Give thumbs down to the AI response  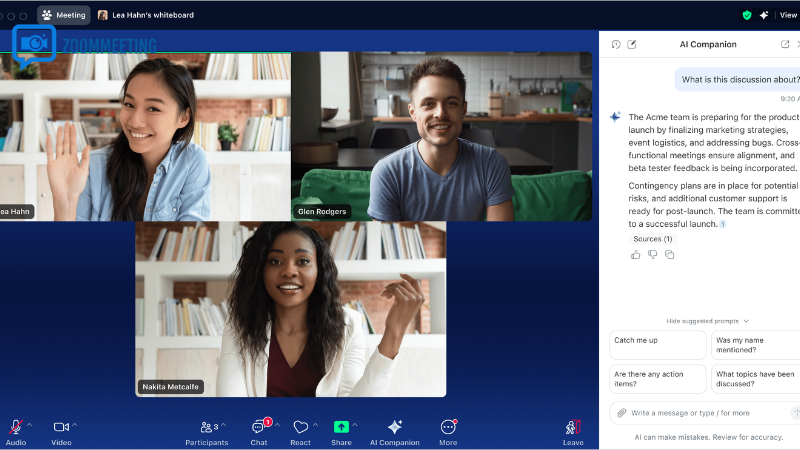point(653,255)
